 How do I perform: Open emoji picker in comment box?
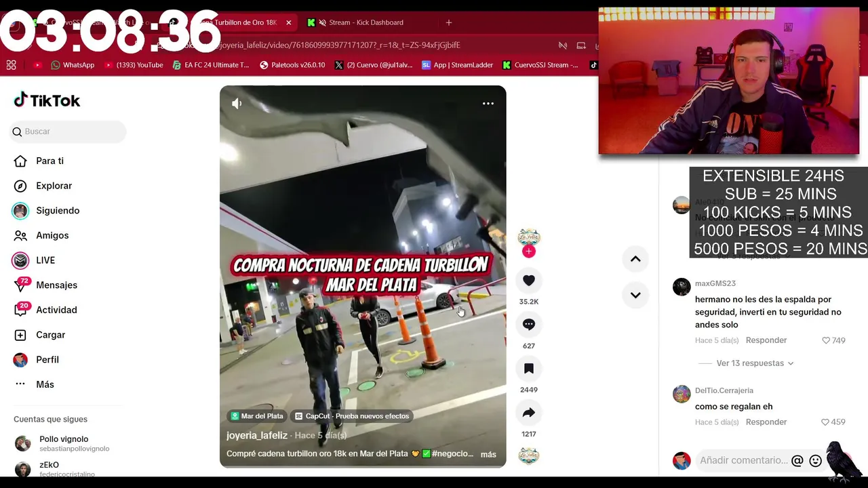(x=816, y=461)
